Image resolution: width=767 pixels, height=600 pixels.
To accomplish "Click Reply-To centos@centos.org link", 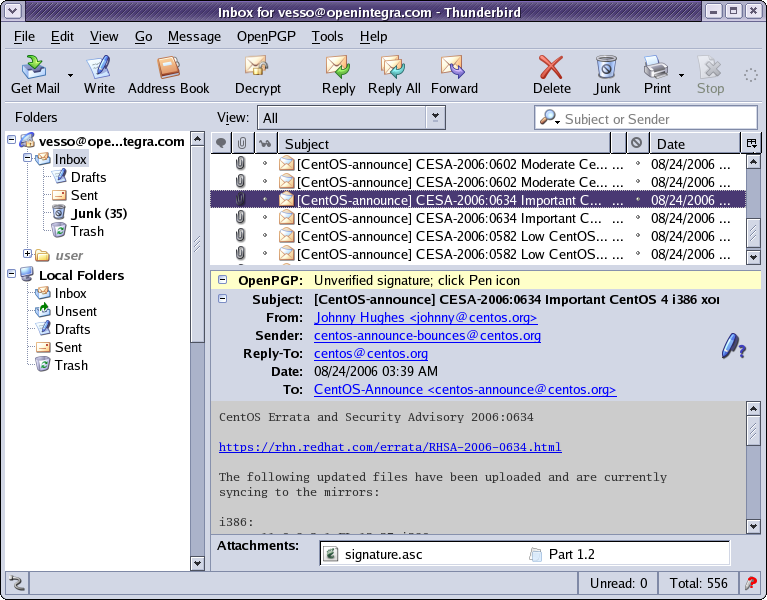I will (x=371, y=354).
